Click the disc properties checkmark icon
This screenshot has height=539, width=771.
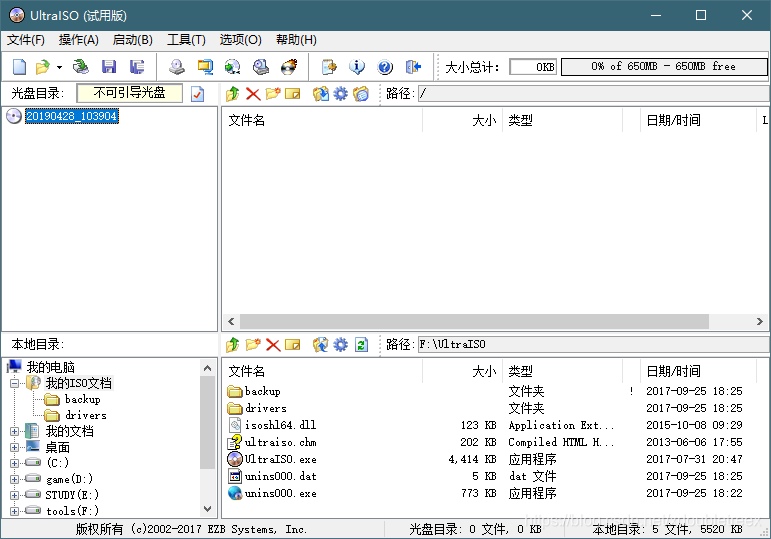tap(198, 93)
